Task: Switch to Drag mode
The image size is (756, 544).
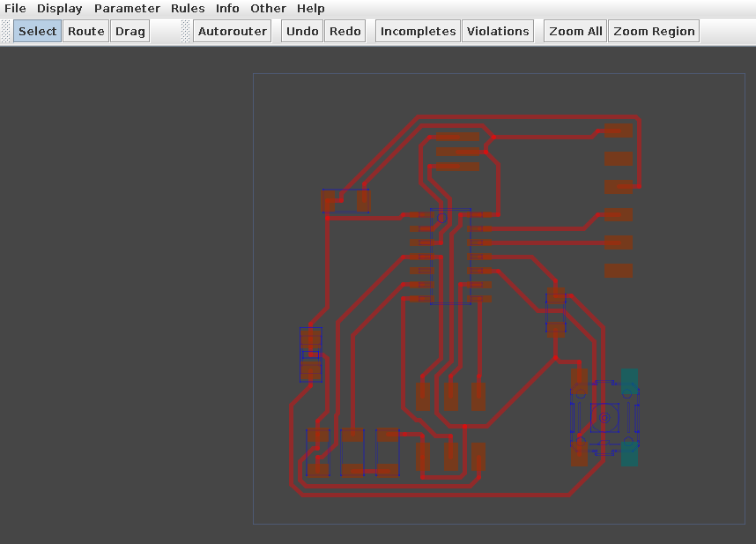Action: 130,32
